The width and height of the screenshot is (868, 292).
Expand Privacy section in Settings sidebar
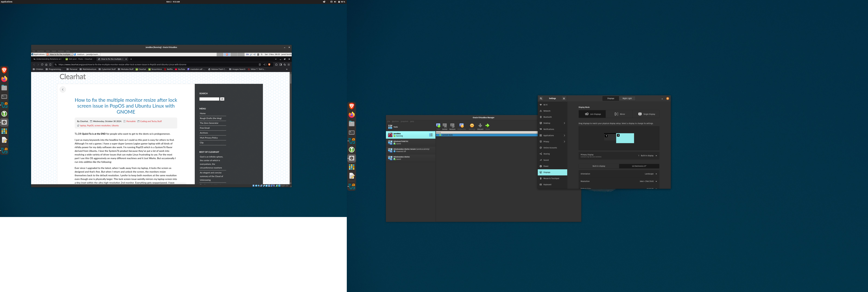(552, 142)
